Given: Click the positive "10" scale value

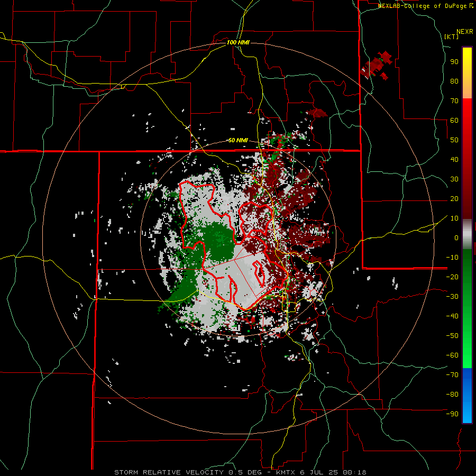Looking at the screenshot, I should click(x=454, y=218).
